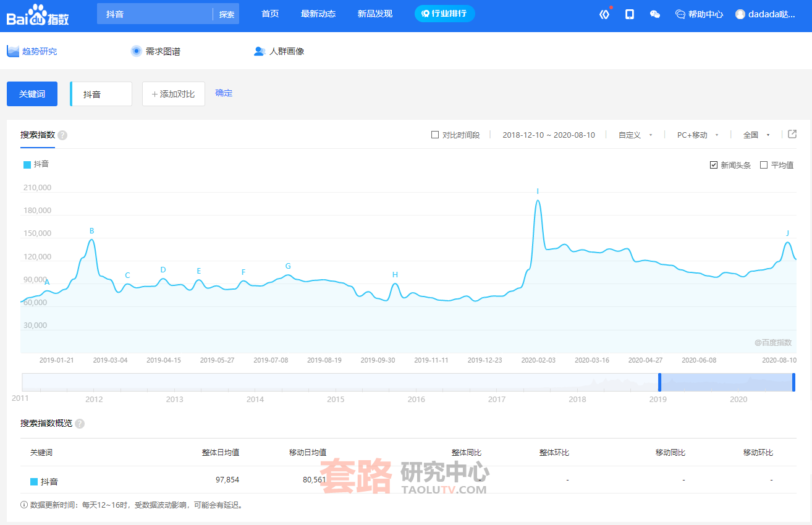Click the 整体同比 column header

click(467, 453)
